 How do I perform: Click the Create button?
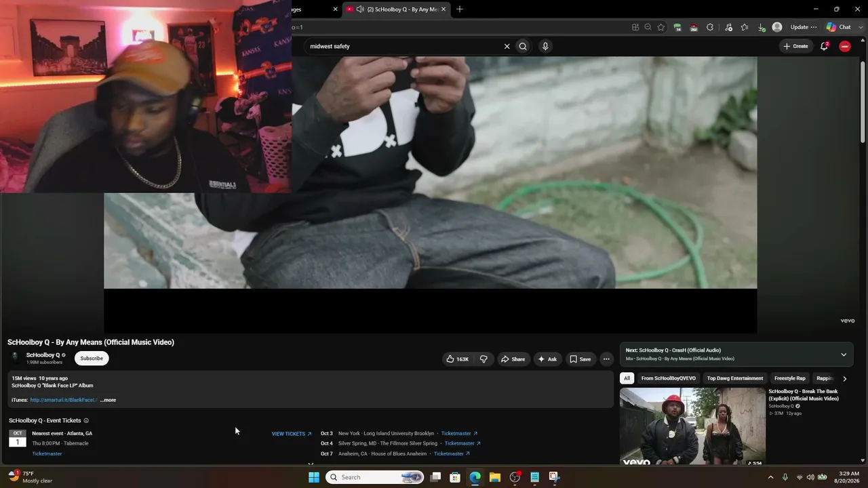point(795,46)
